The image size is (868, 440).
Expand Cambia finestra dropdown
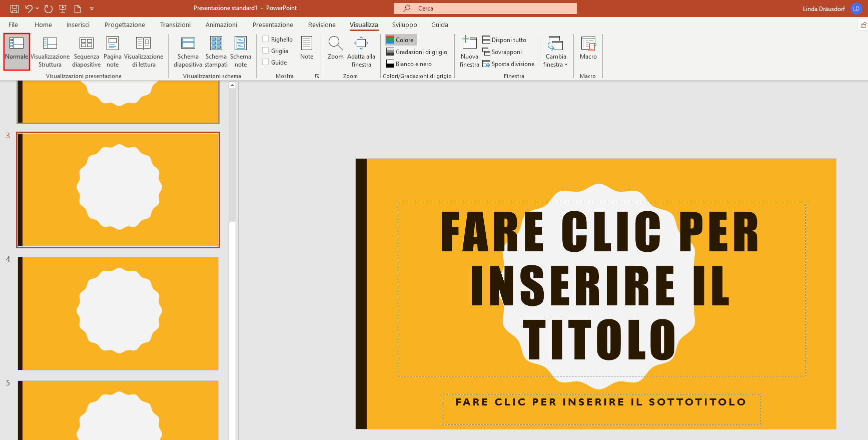556,52
